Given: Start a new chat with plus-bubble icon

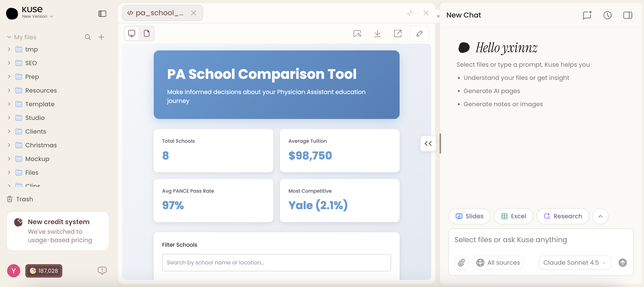Looking at the screenshot, I should (587, 15).
